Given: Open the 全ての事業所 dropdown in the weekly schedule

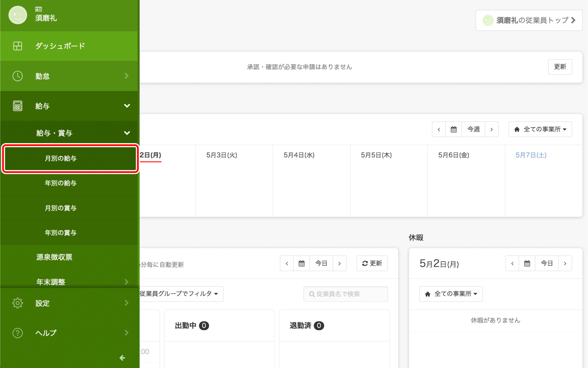Looking at the screenshot, I should [540, 129].
